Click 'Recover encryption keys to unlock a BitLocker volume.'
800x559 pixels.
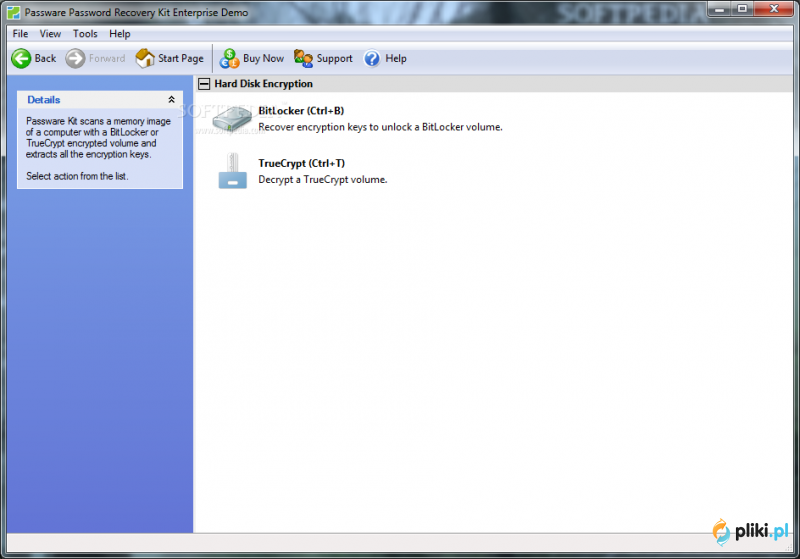tap(380, 127)
